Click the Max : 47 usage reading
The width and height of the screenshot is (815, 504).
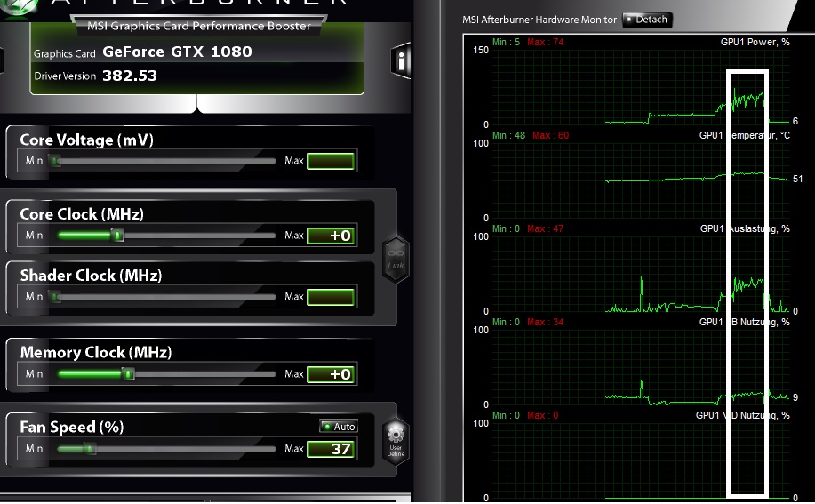click(x=545, y=229)
